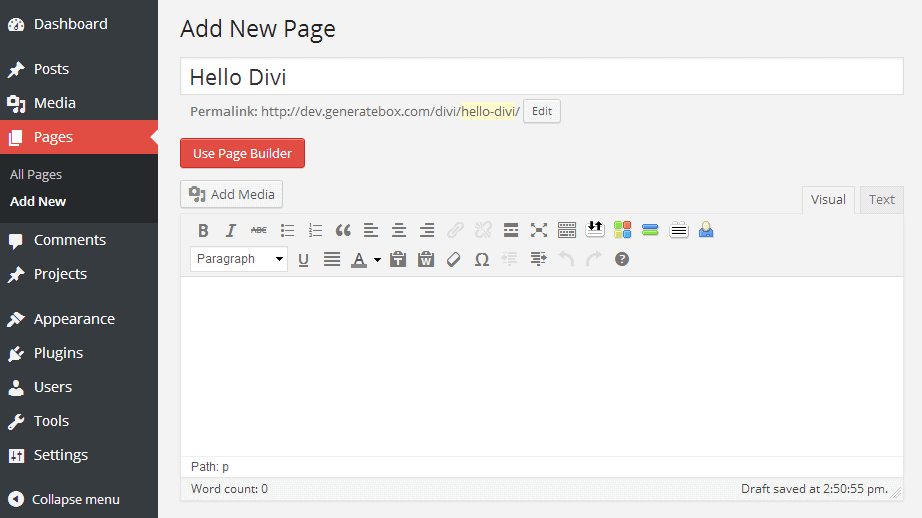The height and width of the screenshot is (518, 922).
Task: Underline the selected text
Action: click(303, 259)
